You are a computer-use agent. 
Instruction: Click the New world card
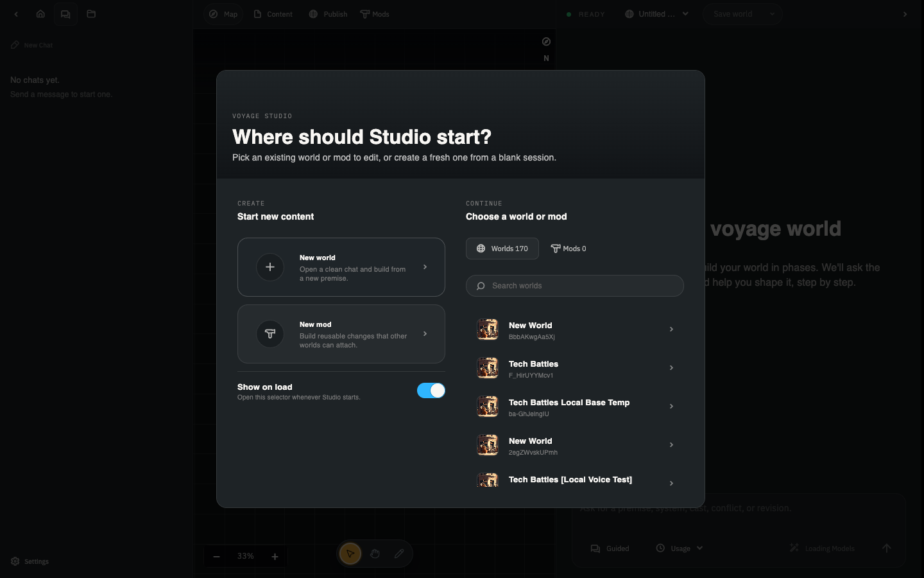(x=341, y=267)
